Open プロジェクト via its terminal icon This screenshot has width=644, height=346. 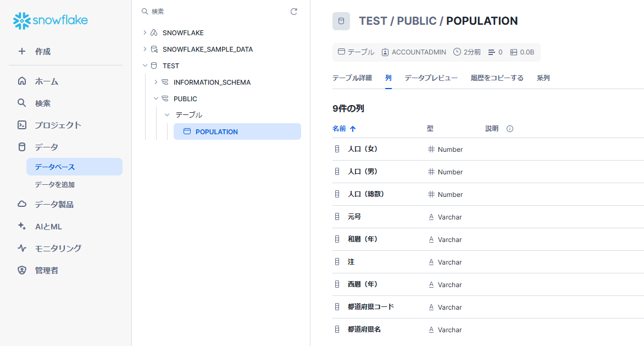tap(22, 125)
